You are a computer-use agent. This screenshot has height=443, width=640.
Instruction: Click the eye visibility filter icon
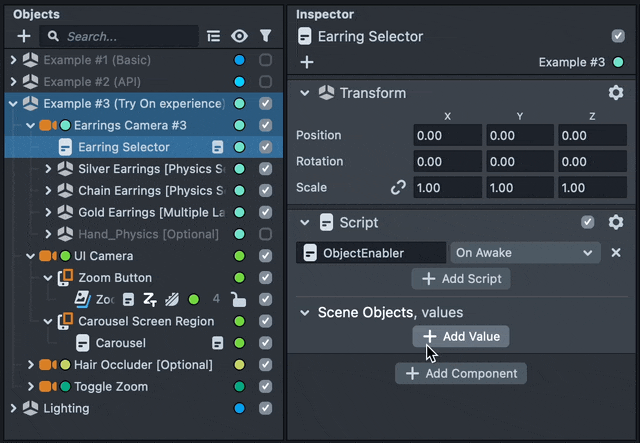239,36
